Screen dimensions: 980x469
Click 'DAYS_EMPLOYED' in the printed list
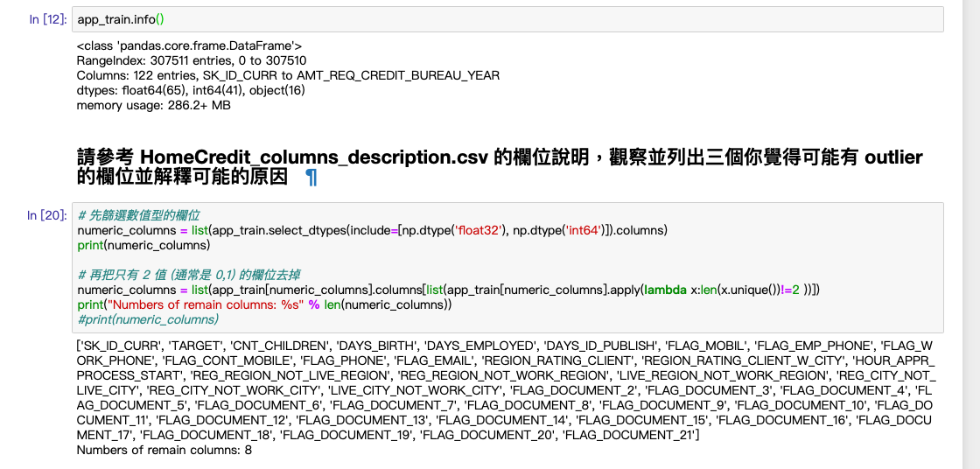click(x=491, y=345)
